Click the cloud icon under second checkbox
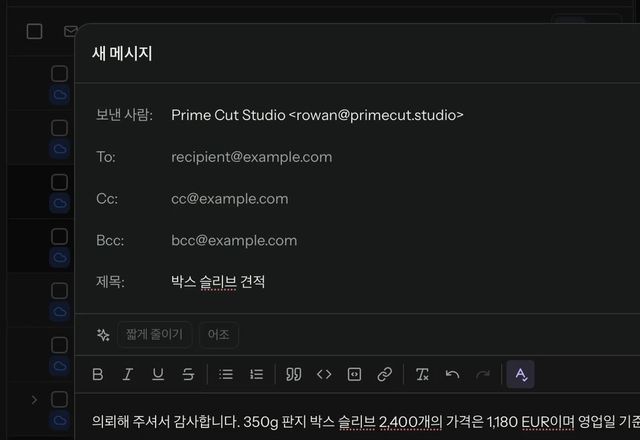This screenshot has height=440, width=640. coord(60,149)
